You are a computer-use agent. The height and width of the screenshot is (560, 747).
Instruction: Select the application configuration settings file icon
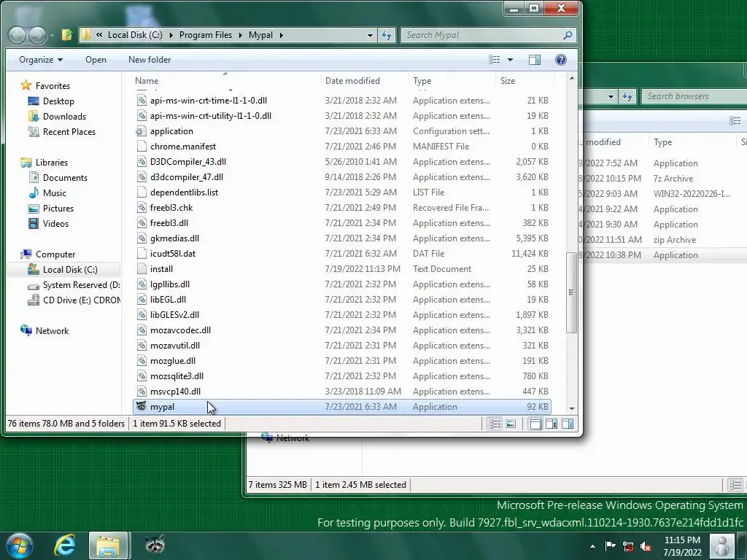pos(141,131)
